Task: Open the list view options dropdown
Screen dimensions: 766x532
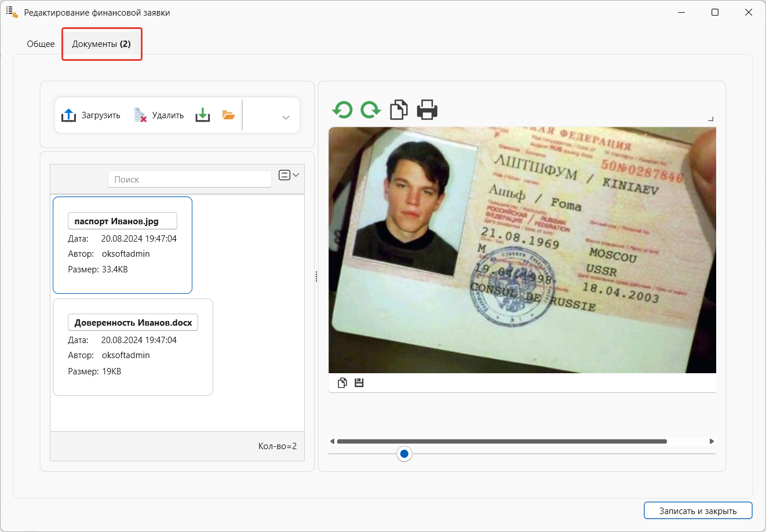Action: coord(288,174)
